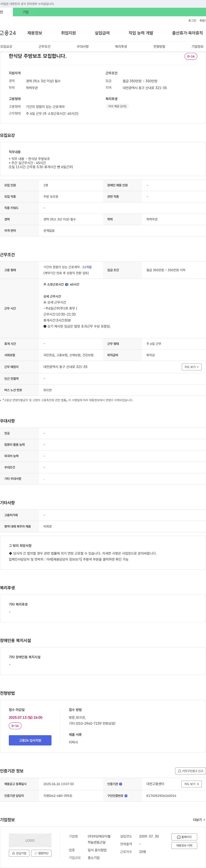206x868 pixels.
Task: Click the 고용24 logo
Action: click(8, 33)
